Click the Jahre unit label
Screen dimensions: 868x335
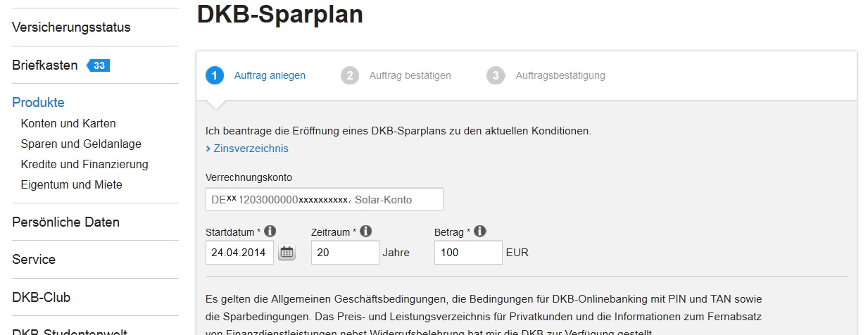click(x=396, y=253)
